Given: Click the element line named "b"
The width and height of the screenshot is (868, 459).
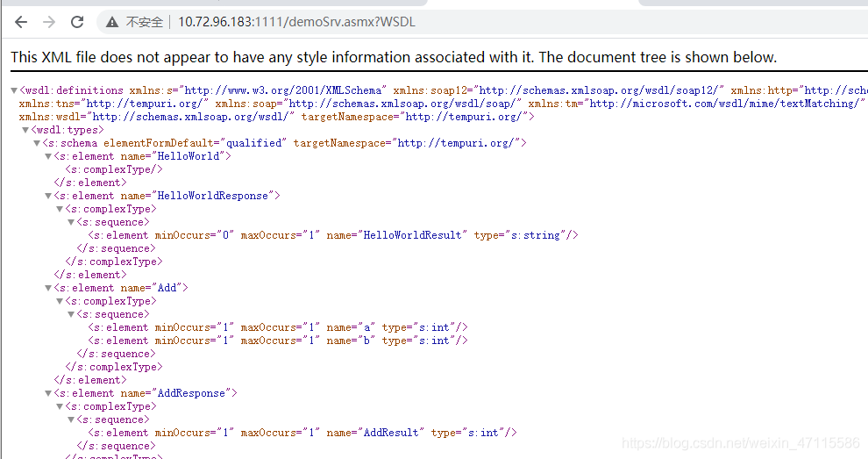Looking at the screenshot, I should point(278,341).
